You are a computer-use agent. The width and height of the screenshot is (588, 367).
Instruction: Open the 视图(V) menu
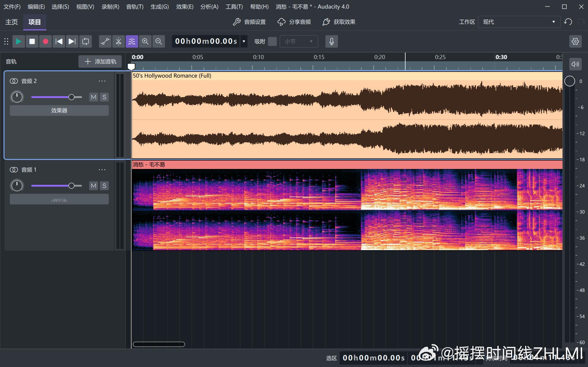point(85,7)
